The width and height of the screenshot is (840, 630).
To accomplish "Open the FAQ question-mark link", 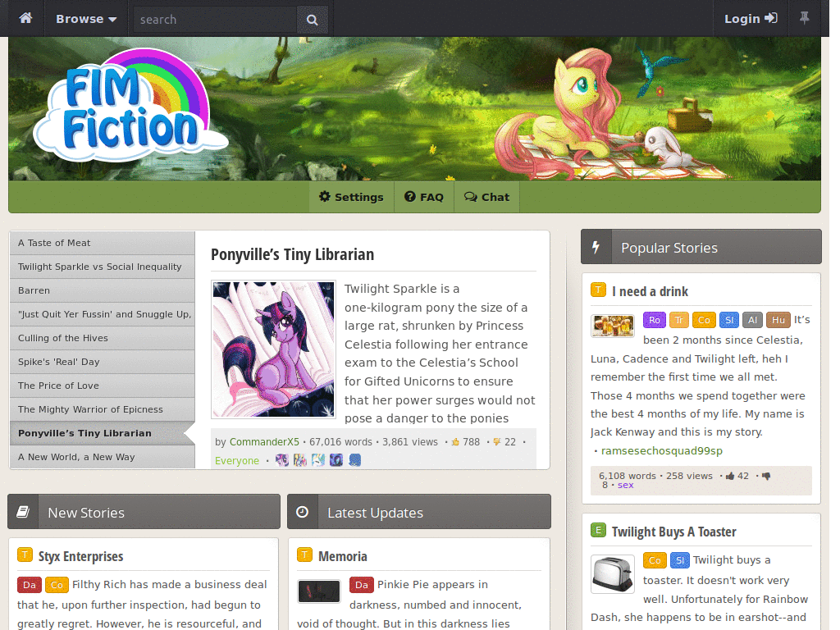I will click(424, 197).
